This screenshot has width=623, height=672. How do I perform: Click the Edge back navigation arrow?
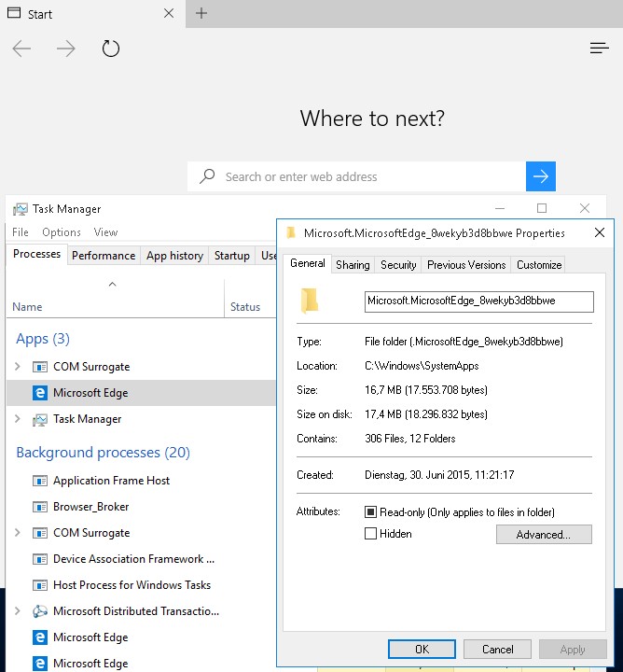tap(21, 49)
